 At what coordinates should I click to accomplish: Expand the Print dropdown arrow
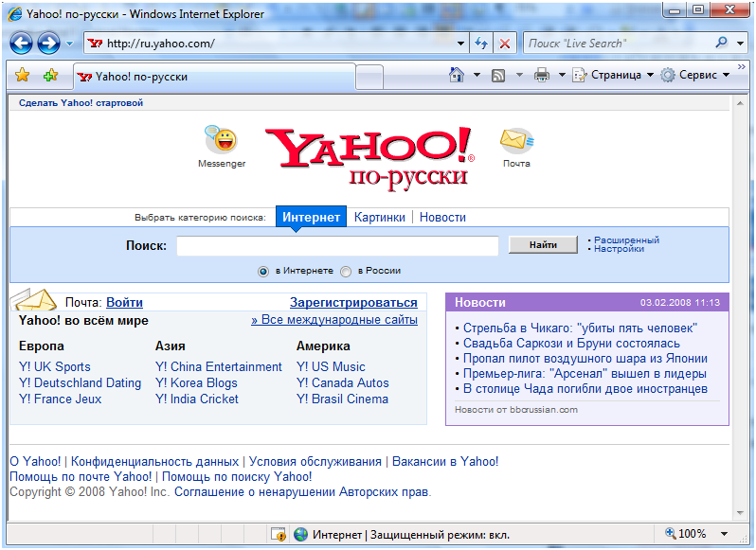[x=562, y=75]
